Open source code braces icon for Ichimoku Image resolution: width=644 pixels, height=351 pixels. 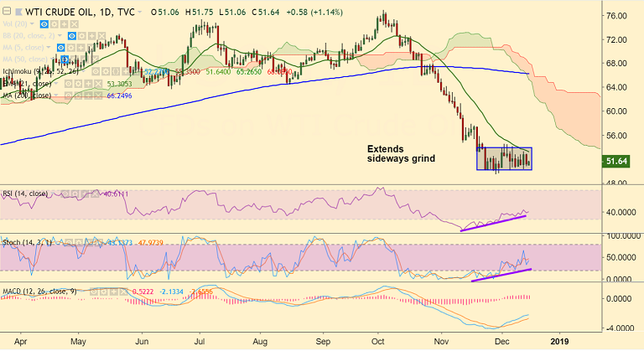(116, 71)
